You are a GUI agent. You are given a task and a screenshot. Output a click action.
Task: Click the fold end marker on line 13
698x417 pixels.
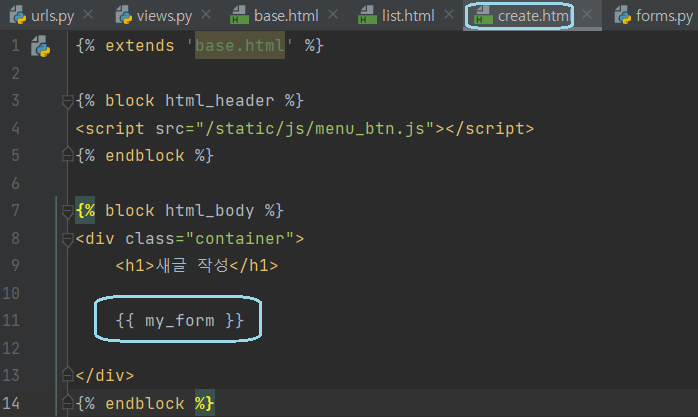67,375
